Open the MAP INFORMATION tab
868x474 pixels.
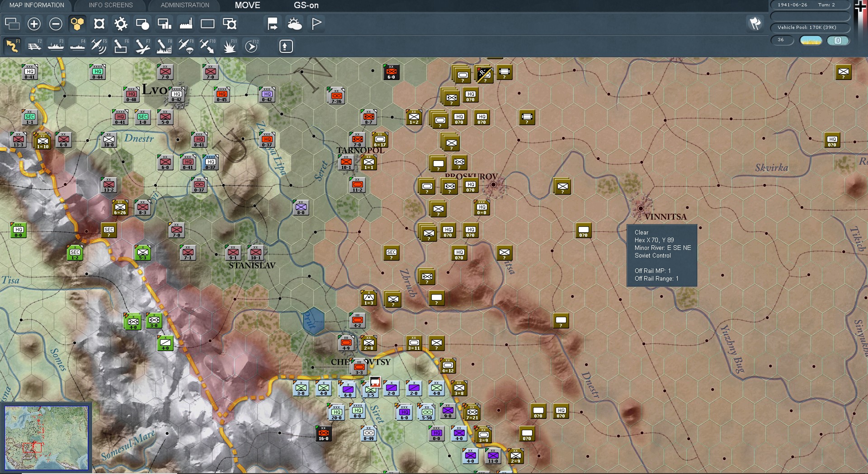coord(37,5)
